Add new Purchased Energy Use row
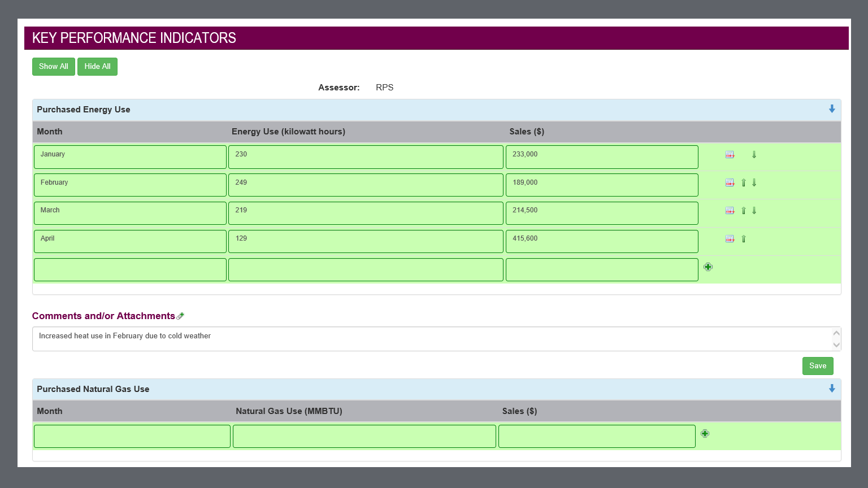The image size is (868, 488). pyautogui.click(x=708, y=267)
